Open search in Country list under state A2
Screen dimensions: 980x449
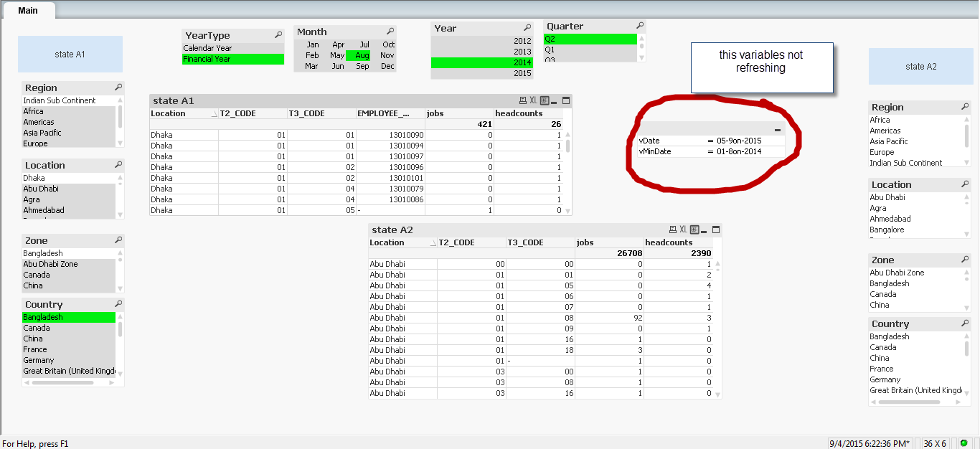point(965,323)
